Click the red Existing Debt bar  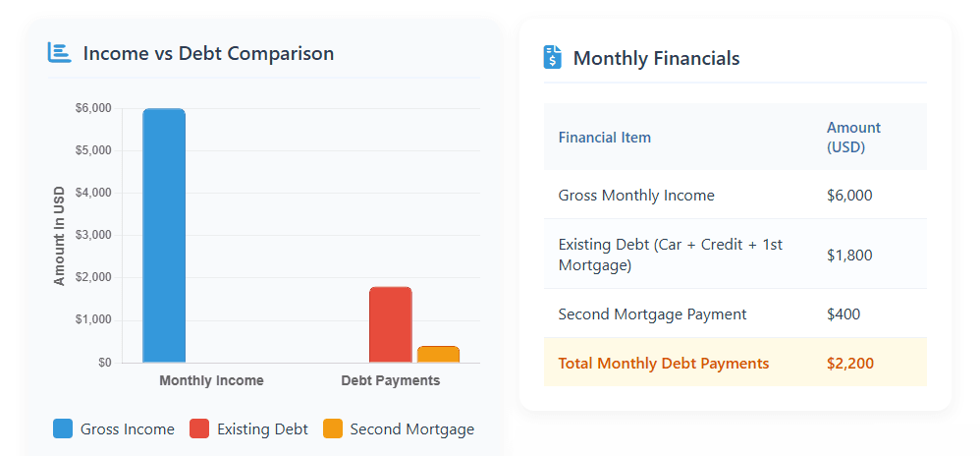point(390,324)
